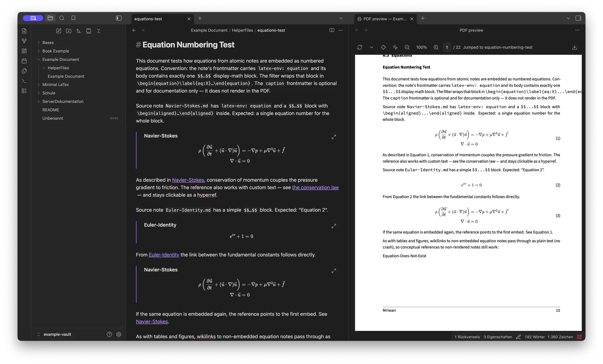
Task: Switch equations-test to reading view
Action: [x=332, y=30]
